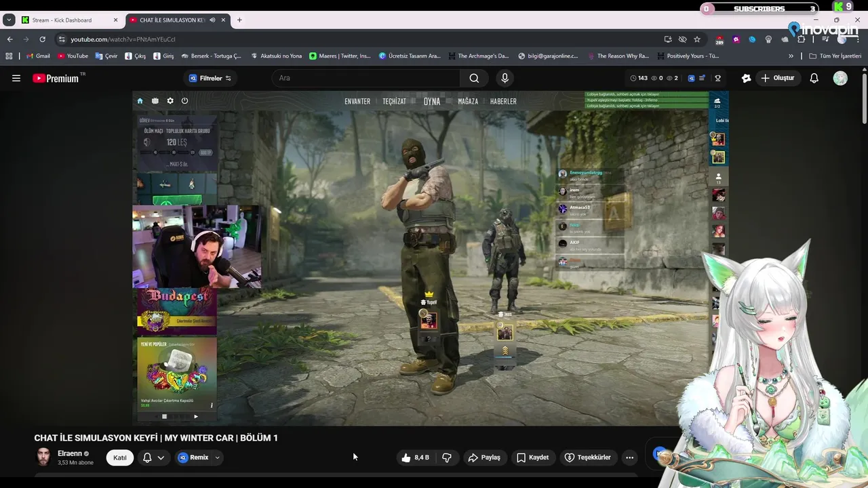
Task: Open the Elraenn channel avatar
Action: pyautogui.click(x=43, y=457)
